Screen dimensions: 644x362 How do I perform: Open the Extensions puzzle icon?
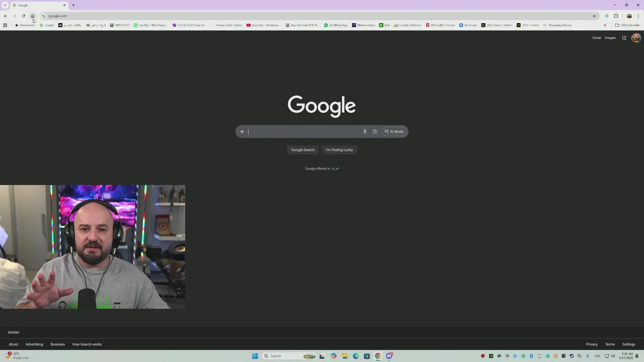[616, 16]
